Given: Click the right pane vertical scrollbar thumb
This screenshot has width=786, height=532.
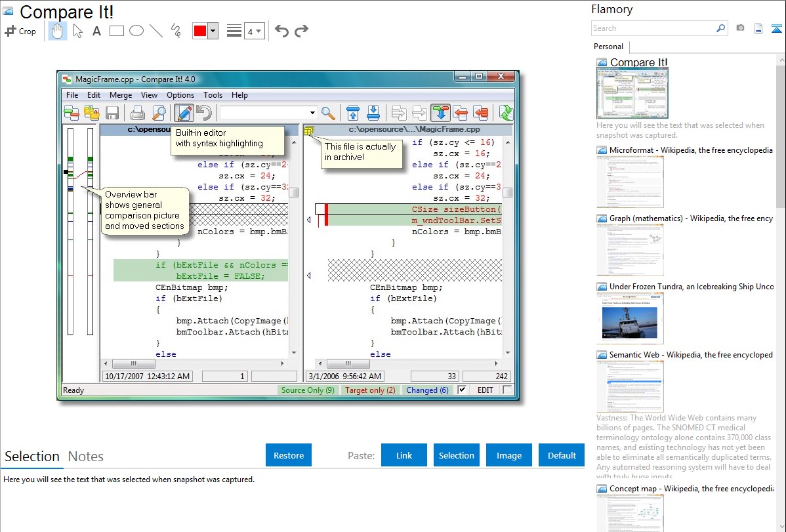Looking at the screenshot, I should click(508, 193).
